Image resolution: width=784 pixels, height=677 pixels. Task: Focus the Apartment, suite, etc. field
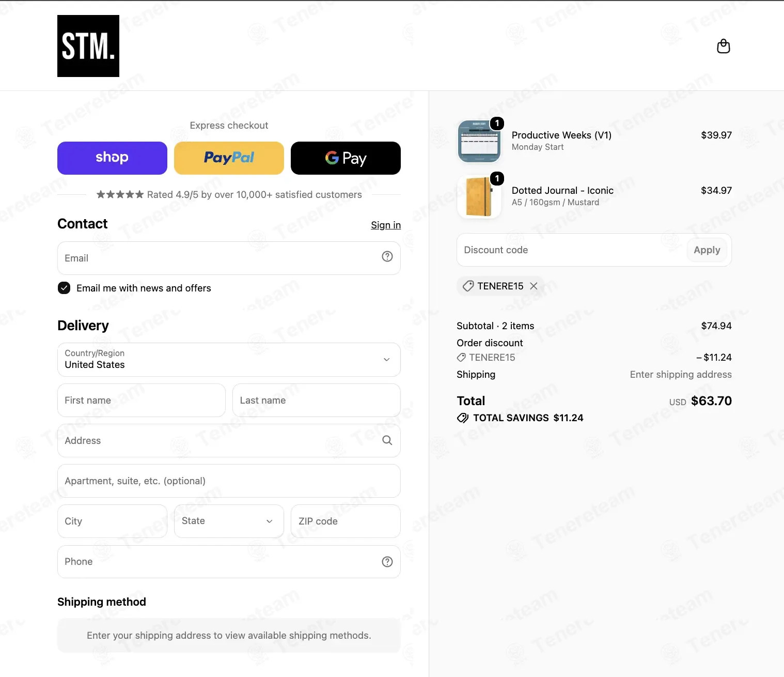click(229, 481)
